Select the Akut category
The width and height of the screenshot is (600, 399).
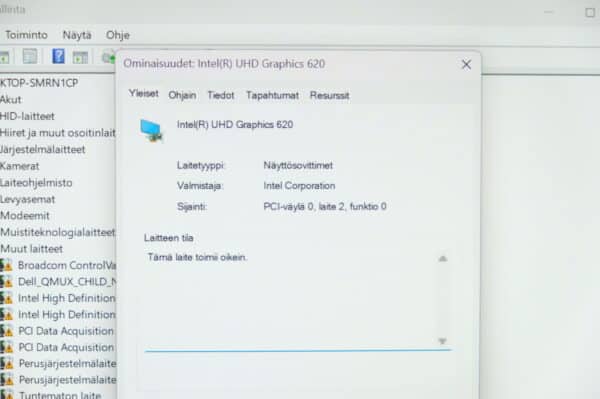11,99
